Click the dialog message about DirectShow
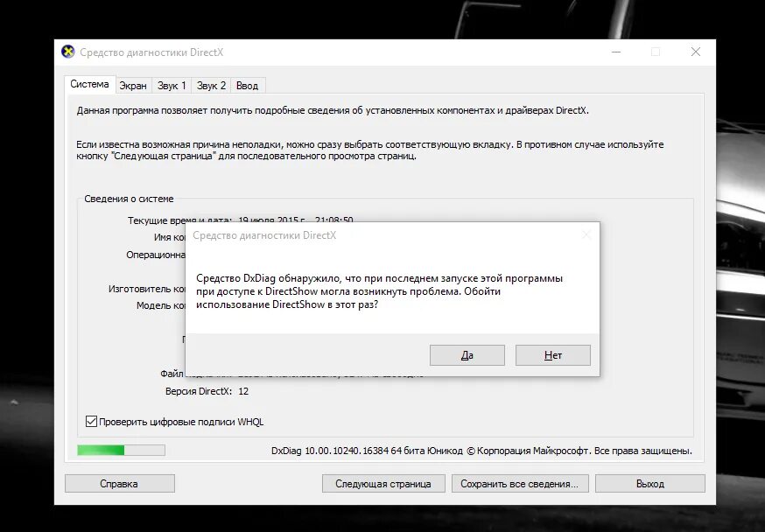 pos(379,291)
